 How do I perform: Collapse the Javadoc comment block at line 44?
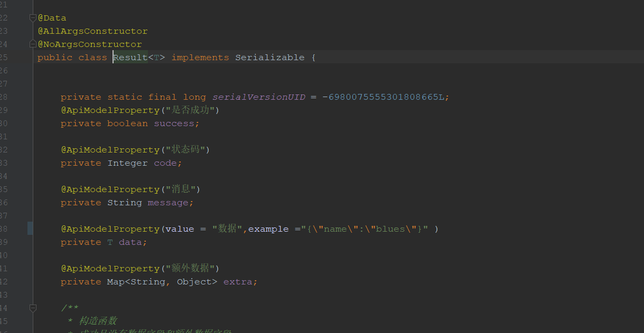pos(32,308)
